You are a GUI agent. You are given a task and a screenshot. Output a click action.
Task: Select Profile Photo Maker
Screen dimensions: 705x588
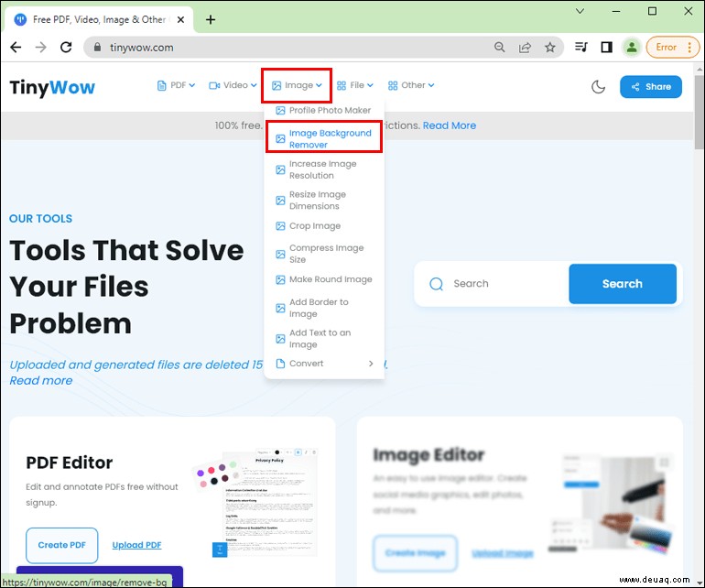(x=324, y=110)
